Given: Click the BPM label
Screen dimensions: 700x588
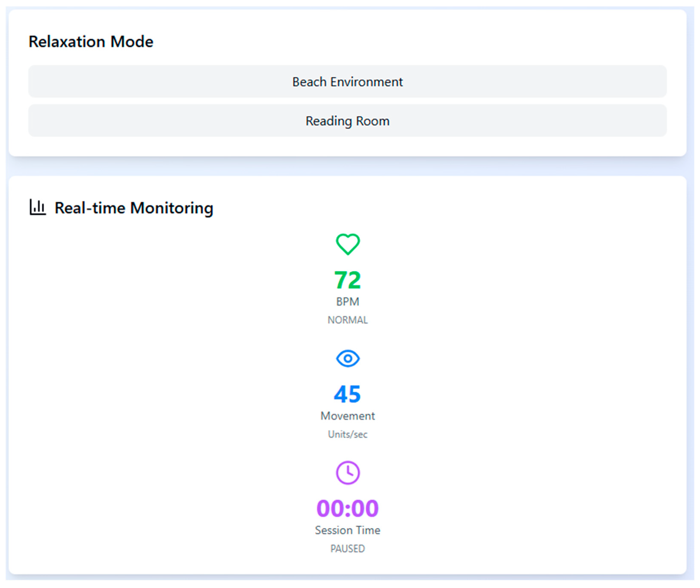Looking at the screenshot, I should click(347, 302).
